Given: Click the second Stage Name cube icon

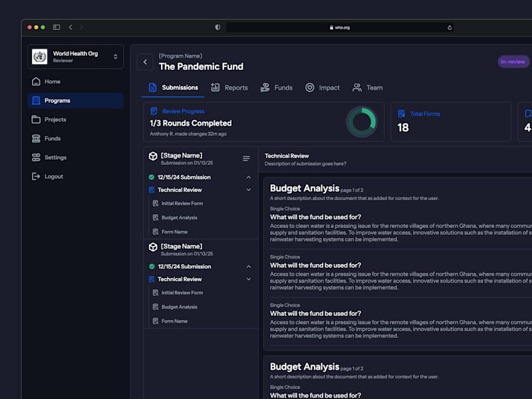Looking at the screenshot, I should coord(153,247).
